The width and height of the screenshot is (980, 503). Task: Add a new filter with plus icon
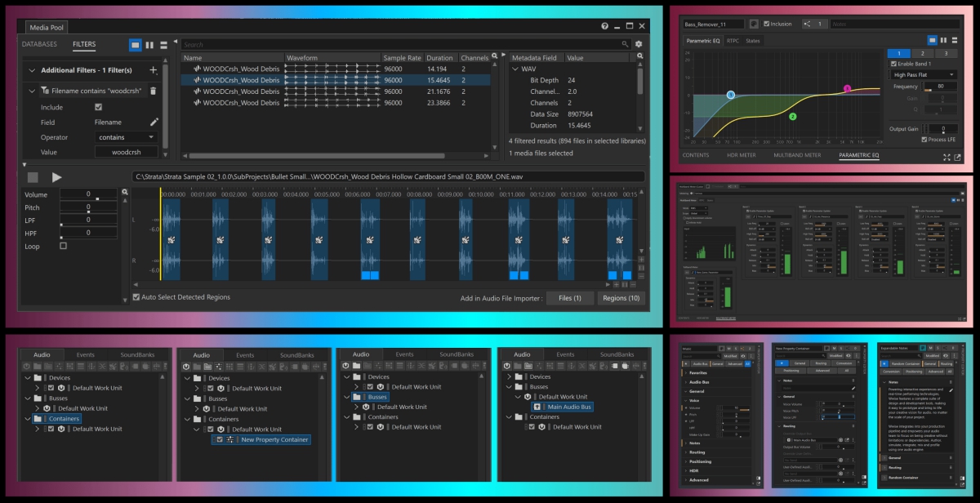[153, 70]
